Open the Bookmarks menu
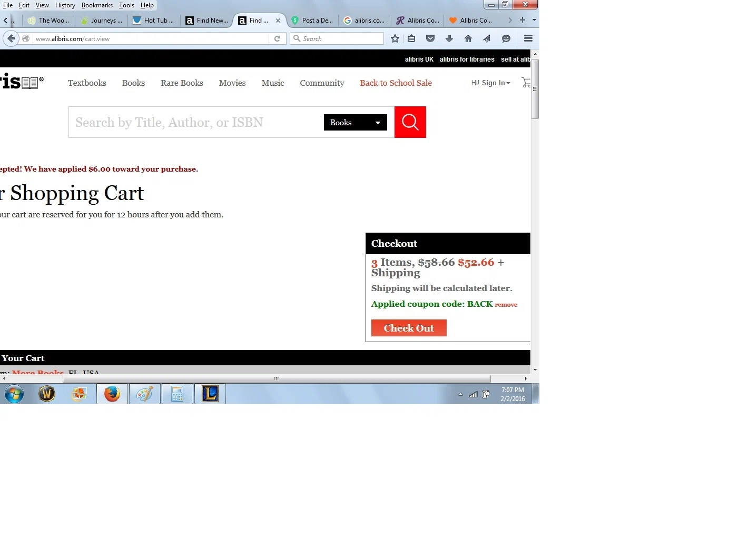Screen dimensions: 749x560 pos(97,5)
